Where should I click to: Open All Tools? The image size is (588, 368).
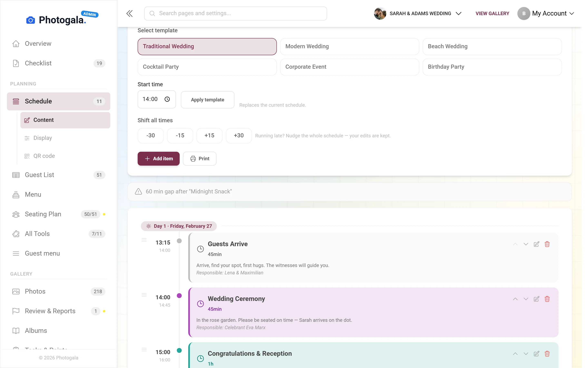tap(59, 234)
